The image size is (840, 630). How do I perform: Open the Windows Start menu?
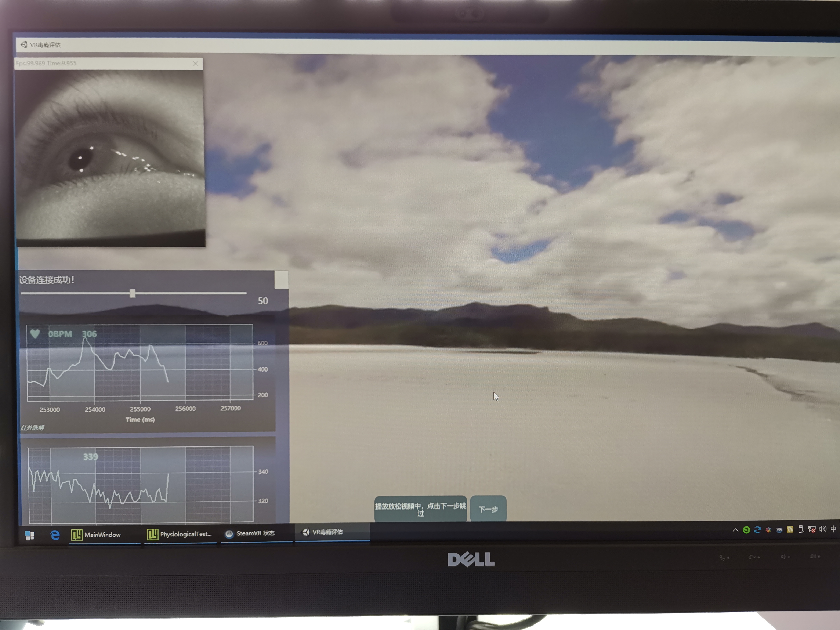30,535
